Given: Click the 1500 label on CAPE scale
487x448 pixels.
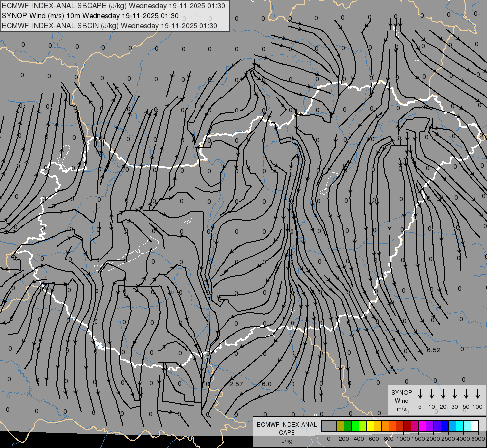Looking at the screenshot, I should 418,439.
